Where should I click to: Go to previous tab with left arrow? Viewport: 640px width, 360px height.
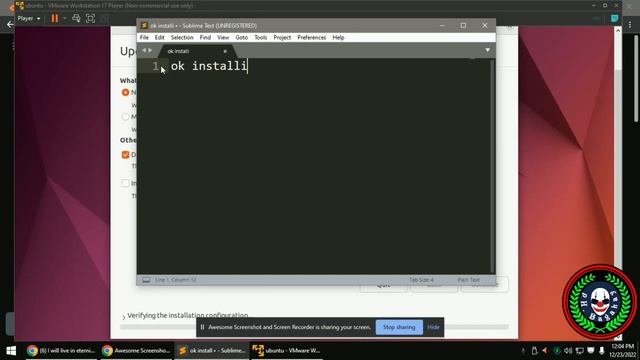coord(144,50)
